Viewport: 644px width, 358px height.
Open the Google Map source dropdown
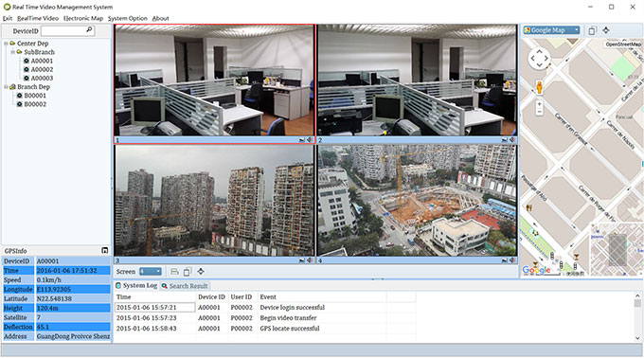(551, 30)
